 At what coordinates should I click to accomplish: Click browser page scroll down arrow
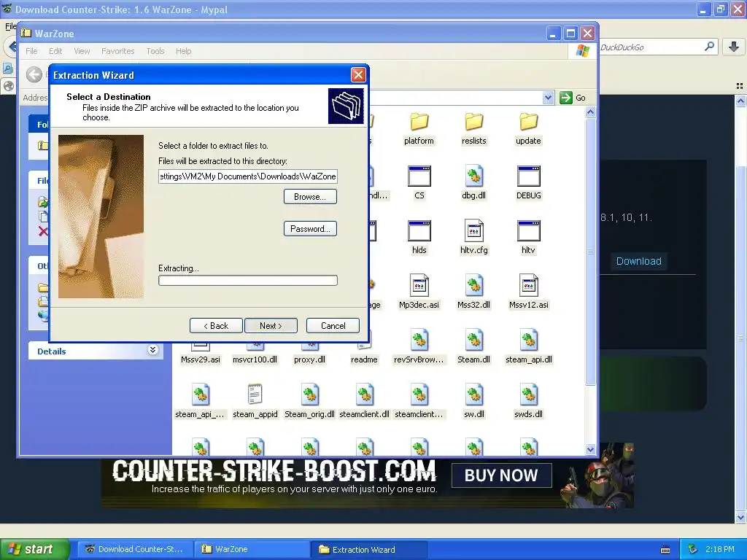[741, 517]
